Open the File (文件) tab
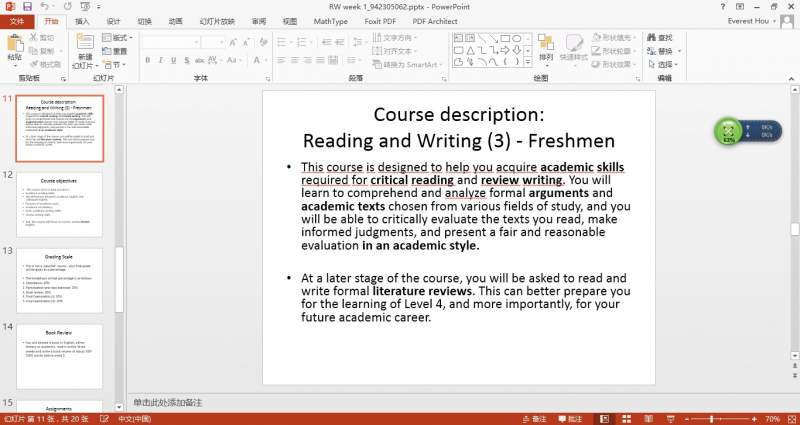Screen dimensions: 800x425 (17, 21)
